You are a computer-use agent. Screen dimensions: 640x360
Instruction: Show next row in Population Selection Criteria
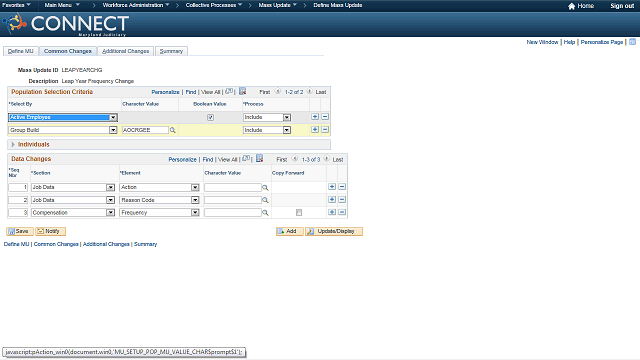309,91
